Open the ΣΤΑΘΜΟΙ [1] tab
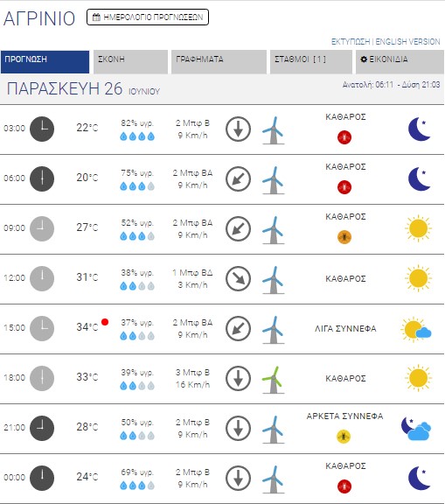The height and width of the screenshot is (504, 445). click(310, 62)
